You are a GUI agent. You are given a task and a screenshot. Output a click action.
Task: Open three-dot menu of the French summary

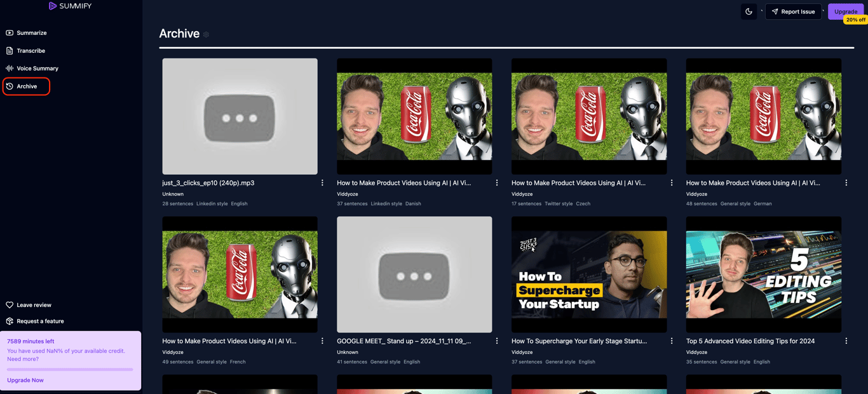[x=322, y=341]
